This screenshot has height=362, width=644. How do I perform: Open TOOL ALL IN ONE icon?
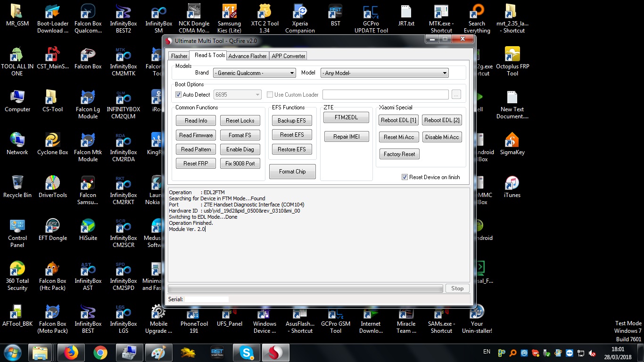(17, 61)
